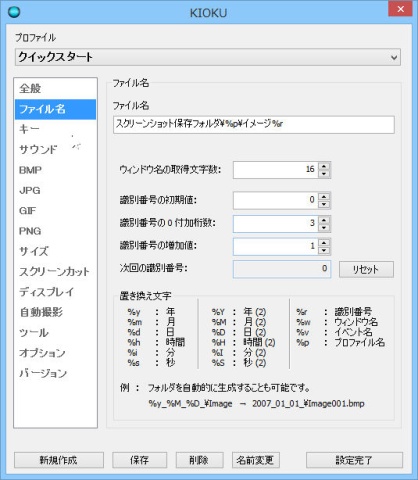Click the 識別番号の増加値 value field
This screenshot has width=418, height=480.
coord(275,246)
